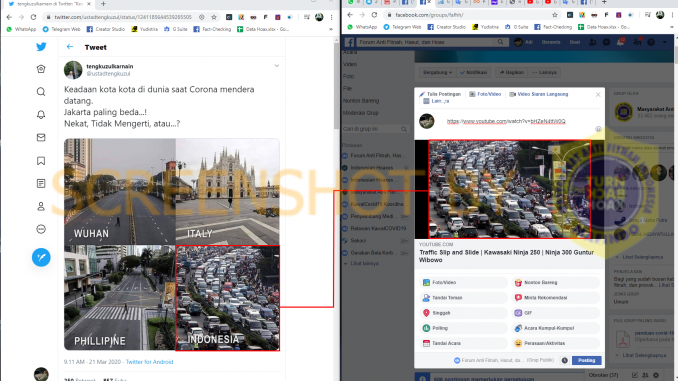
Task: Open chat settings gear beside Obrolan
Action: (x=656, y=375)
